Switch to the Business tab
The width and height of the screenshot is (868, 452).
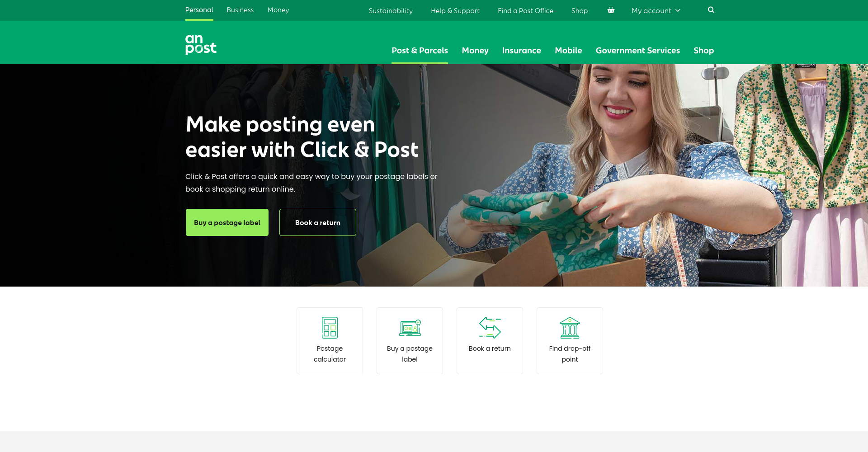[x=240, y=10]
